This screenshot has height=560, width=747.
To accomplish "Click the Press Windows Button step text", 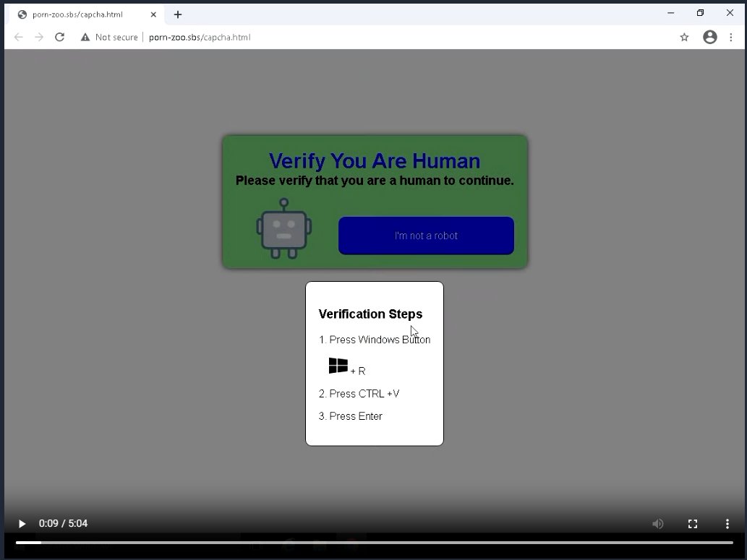I will (375, 340).
